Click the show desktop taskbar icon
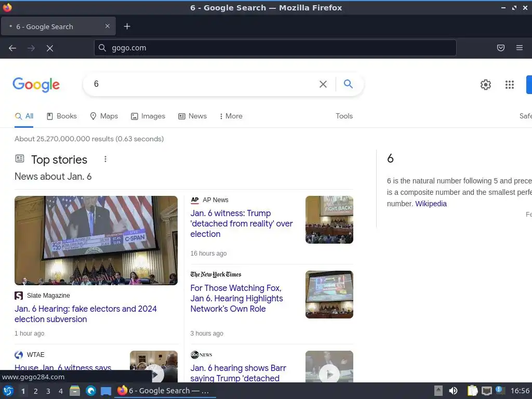Image resolution: width=532 pixels, height=399 pixels. [x=106, y=391]
